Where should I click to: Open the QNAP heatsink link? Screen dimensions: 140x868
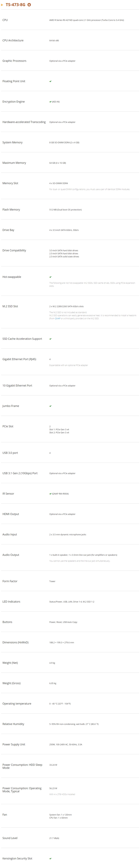coord(58,318)
